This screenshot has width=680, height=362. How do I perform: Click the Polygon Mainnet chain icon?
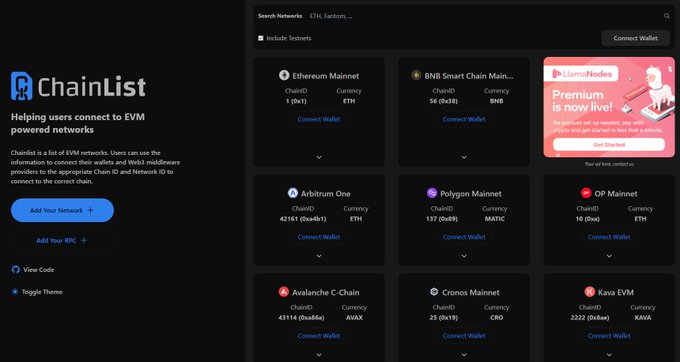pos(432,193)
